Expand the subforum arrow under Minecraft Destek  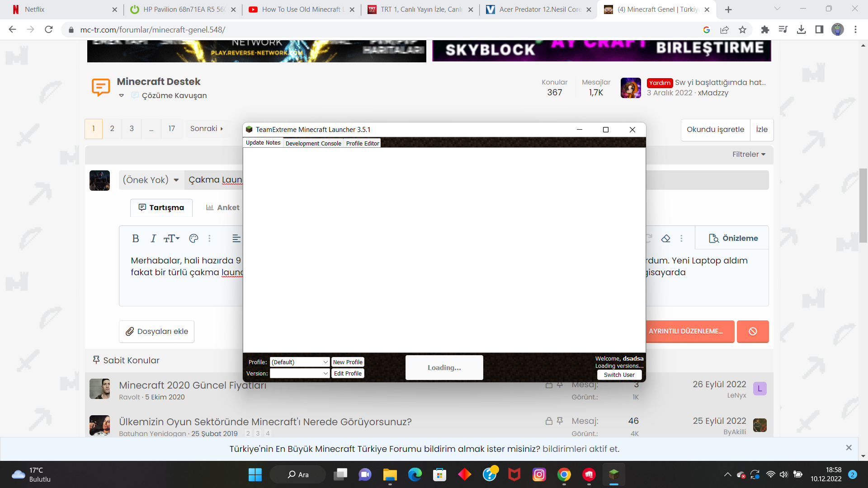point(121,95)
